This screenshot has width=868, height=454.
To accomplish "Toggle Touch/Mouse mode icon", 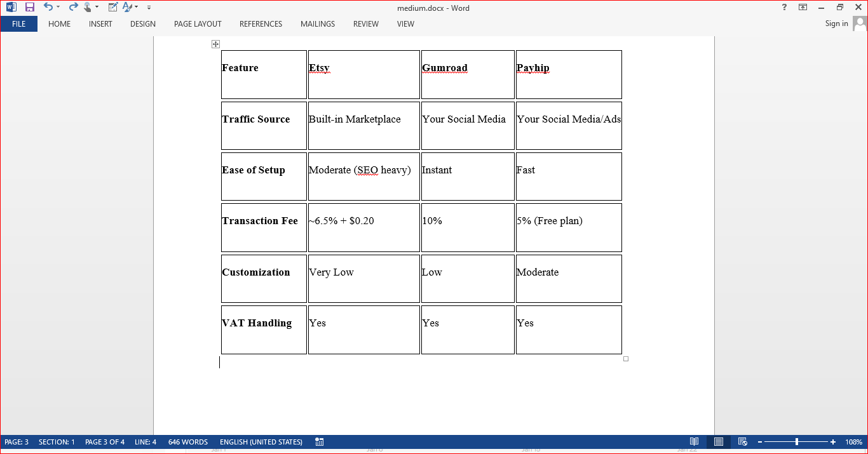I will (88, 8).
